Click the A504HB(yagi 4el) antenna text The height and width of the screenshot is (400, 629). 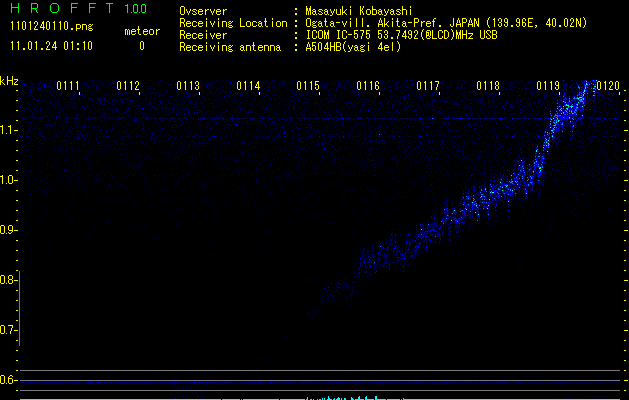(353, 47)
